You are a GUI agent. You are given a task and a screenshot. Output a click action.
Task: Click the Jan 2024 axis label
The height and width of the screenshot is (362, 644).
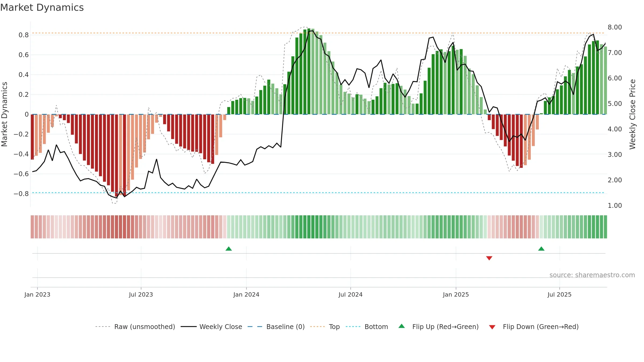246,294
